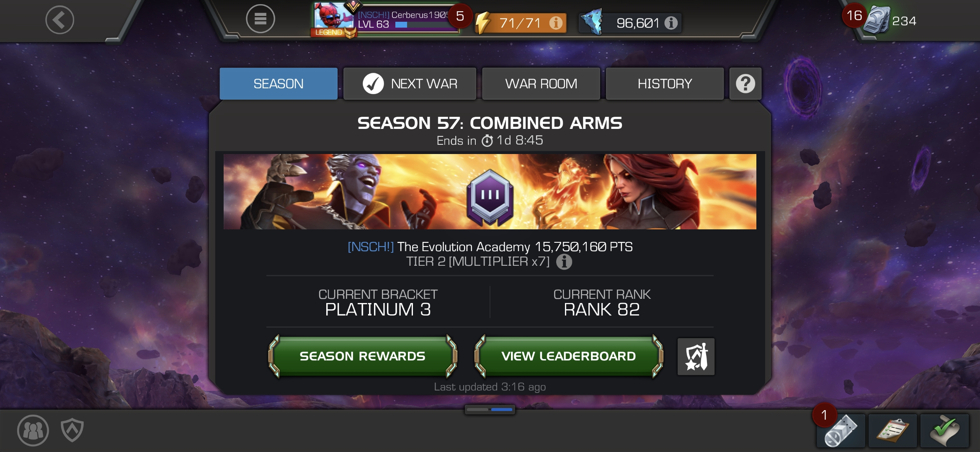Show tier multiplier info
This screenshot has height=452, width=980.
[564, 262]
